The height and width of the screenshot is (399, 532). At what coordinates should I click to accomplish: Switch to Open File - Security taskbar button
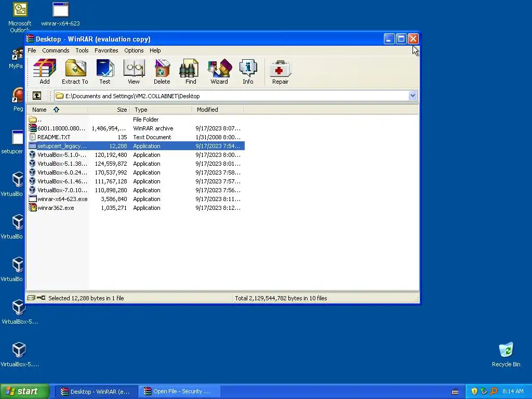[180, 391]
